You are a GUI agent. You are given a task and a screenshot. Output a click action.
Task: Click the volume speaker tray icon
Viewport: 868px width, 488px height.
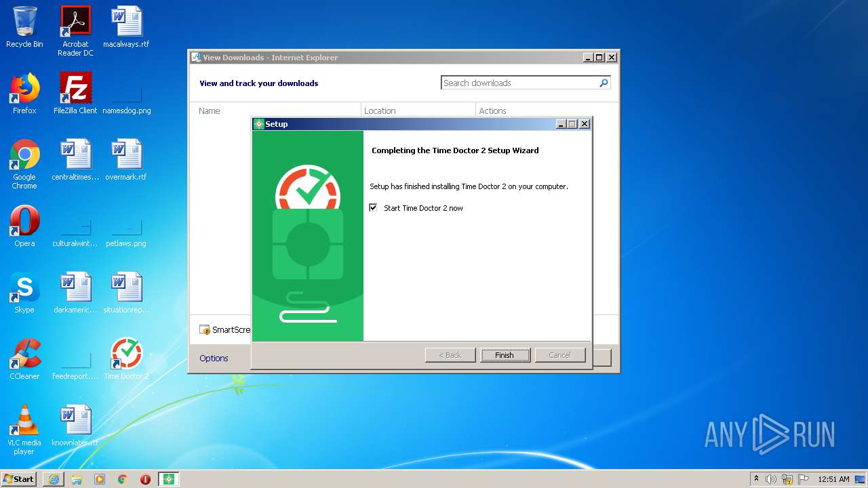click(771, 479)
